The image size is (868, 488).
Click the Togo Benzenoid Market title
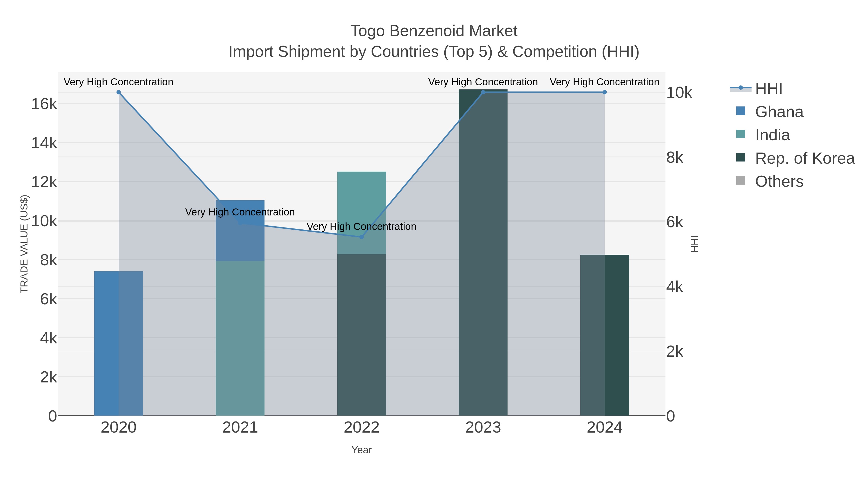(x=434, y=31)
